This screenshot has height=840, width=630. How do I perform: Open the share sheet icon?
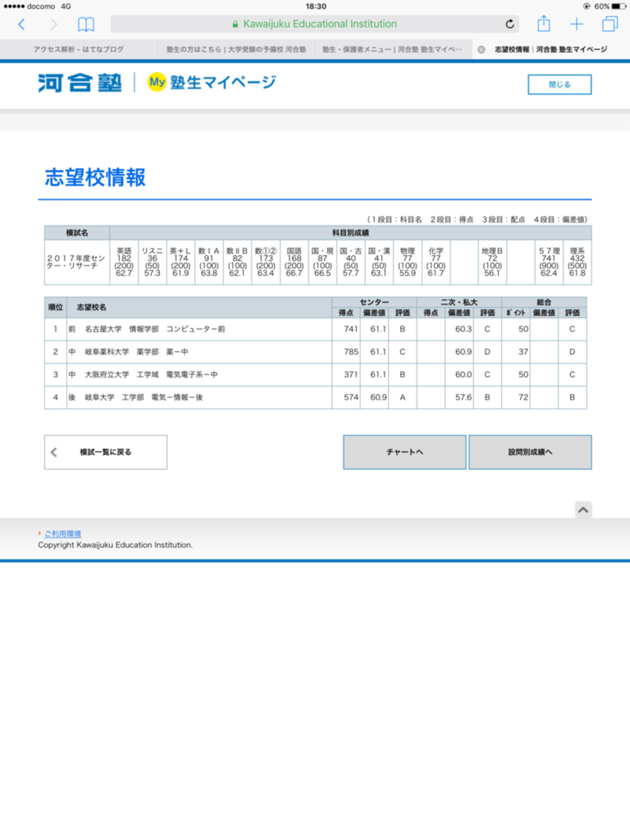[x=544, y=24]
